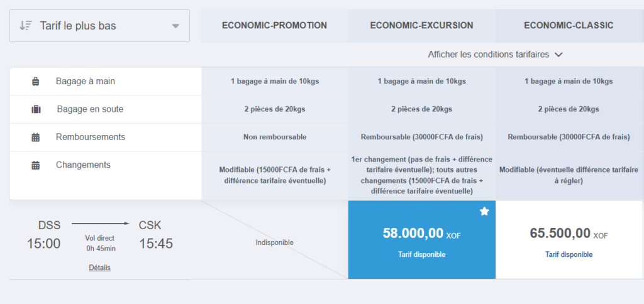This screenshot has width=644, height=304.
Task: Select the ECONOMIC-CLASSIC column header
Action: click(x=569, y=26)
